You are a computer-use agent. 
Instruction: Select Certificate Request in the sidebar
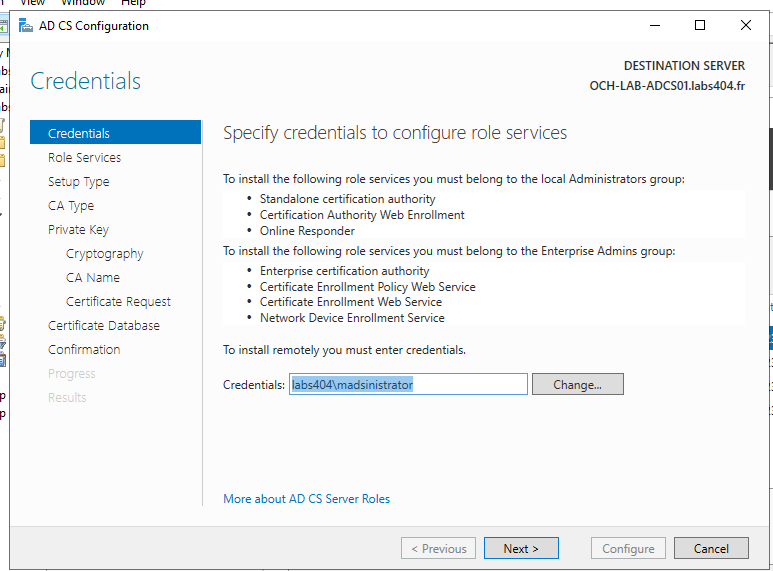tap(118, 301)
